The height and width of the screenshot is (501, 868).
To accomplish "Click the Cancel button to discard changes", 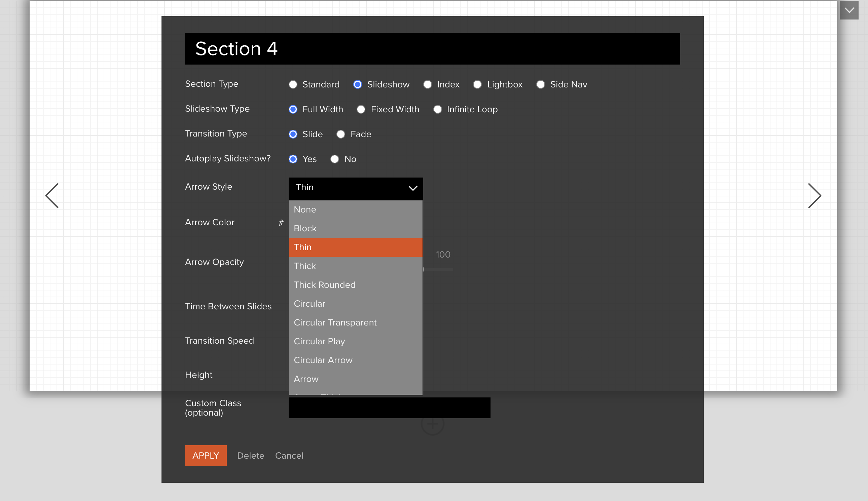I will (289, 456).
